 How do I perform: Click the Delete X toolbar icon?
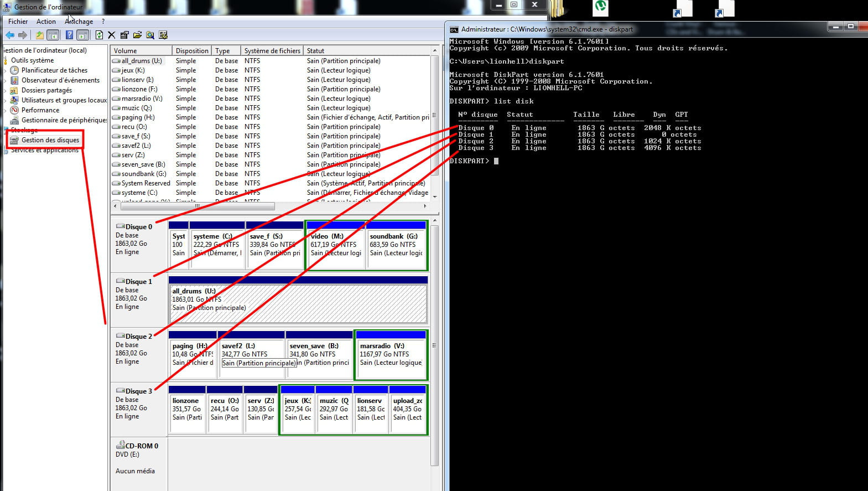click(111, 35)
